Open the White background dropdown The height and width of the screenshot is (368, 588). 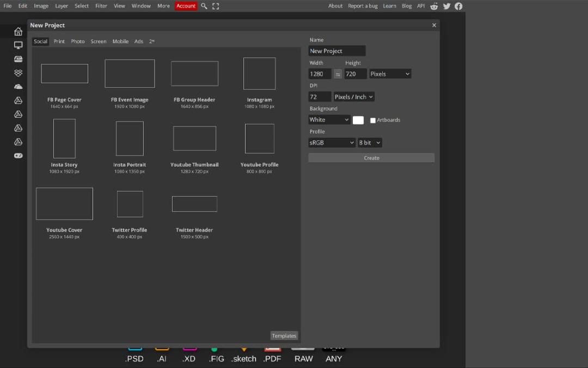pyautogui.click(x=329, y=120)
